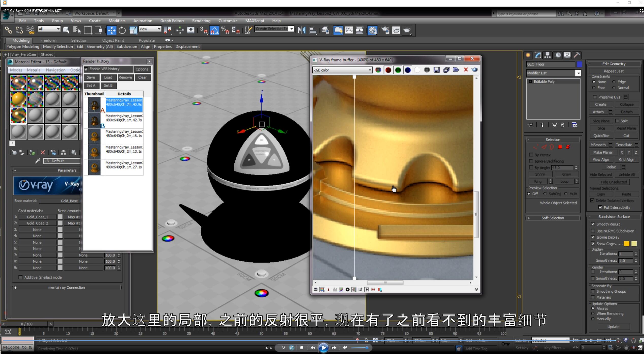
Task: Toggle Smooth Result checkbox
Action: (593, 224)
